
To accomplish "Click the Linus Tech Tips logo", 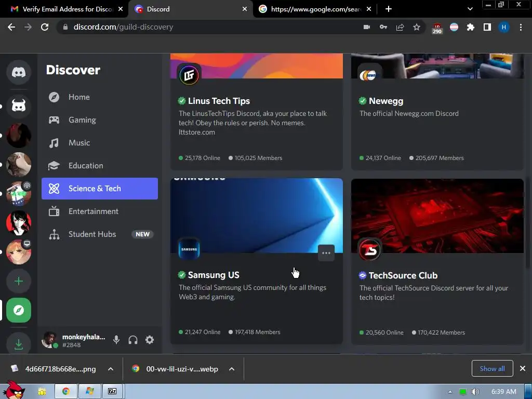I will coord(189,75).
